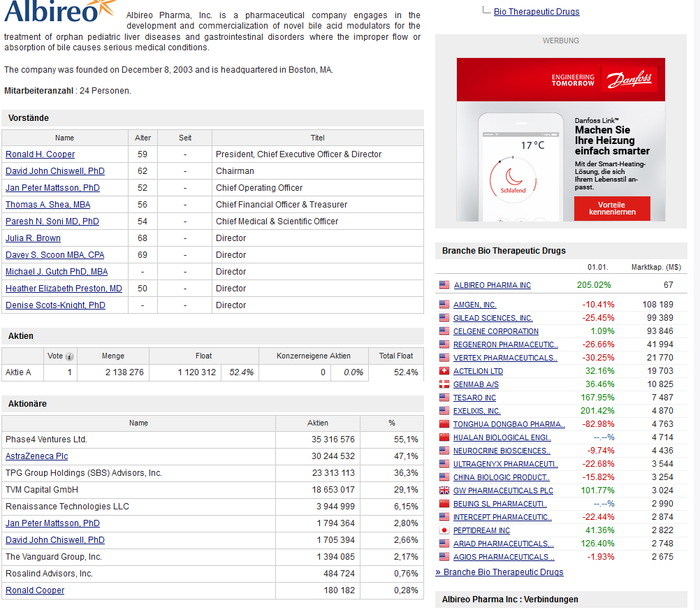Click Phase4 Ventures Ltd. shareholder row
The width and height of the screenshot is (700, 610).
pyautogui.click(x=212, y=440)
